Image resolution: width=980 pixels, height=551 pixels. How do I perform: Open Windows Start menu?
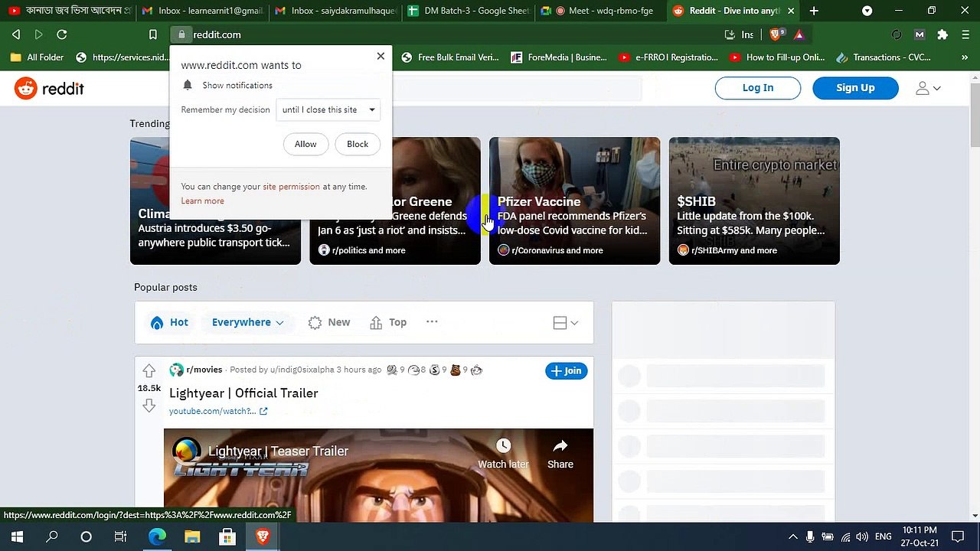coord(17,537)
